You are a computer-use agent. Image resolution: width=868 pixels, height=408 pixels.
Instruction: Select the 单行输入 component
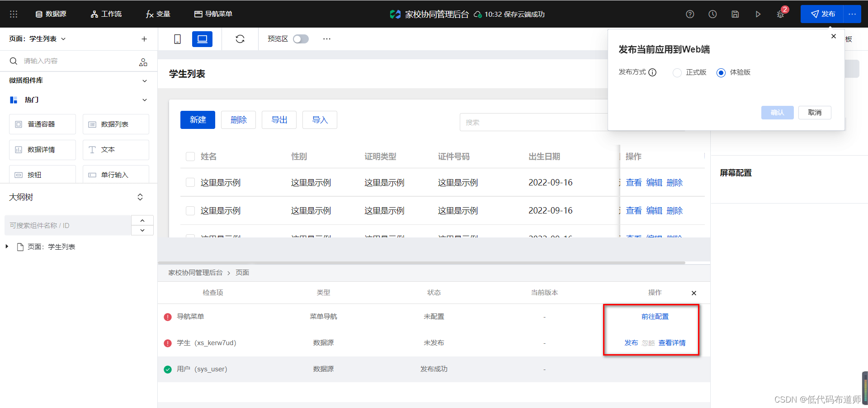116,175
